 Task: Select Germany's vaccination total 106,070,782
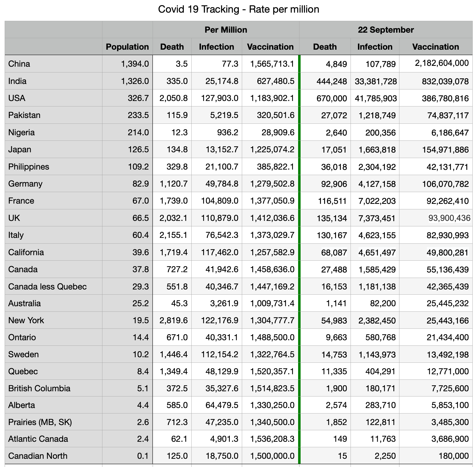[445, 184]
